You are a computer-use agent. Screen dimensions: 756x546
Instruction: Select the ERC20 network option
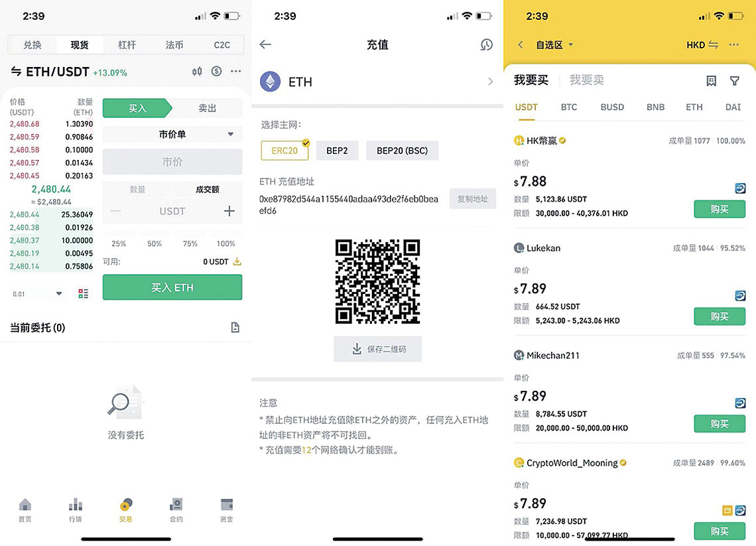coord(284,151)
